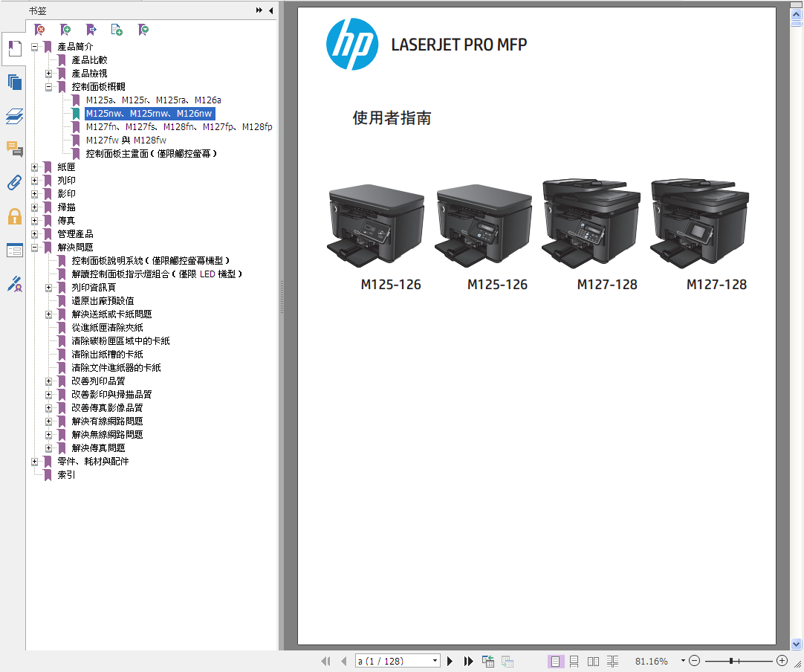This screenshot has height=672, width=804.
Task: Open the page number dropdown
Action: tap(435, 661)
